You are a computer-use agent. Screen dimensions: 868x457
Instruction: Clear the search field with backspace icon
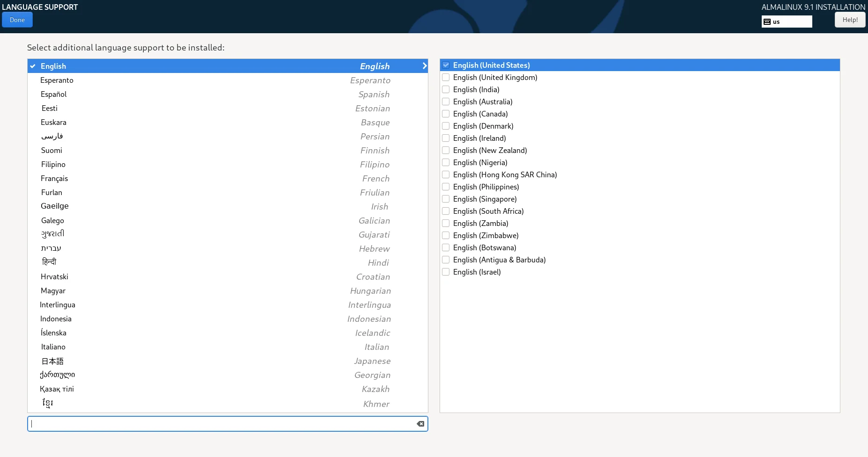420,424
